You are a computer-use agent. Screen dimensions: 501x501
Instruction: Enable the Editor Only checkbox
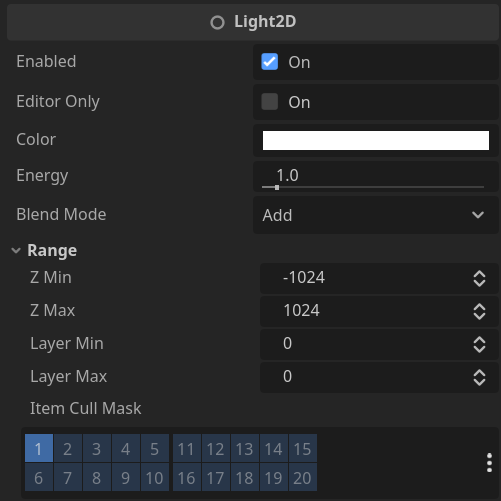point(270,102)
